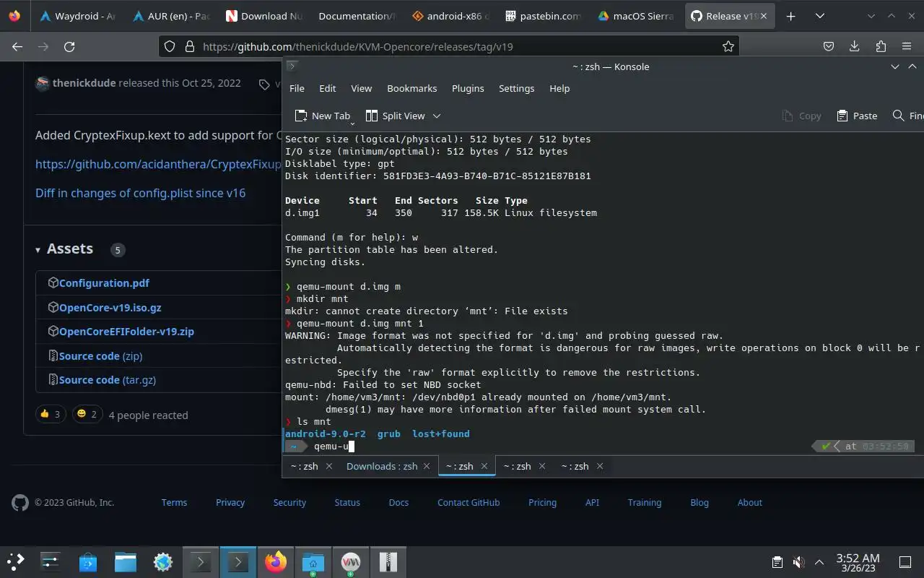Open Konsole File menu
The width and height of the screenshot is (924, 578).
tap(297, 88)
